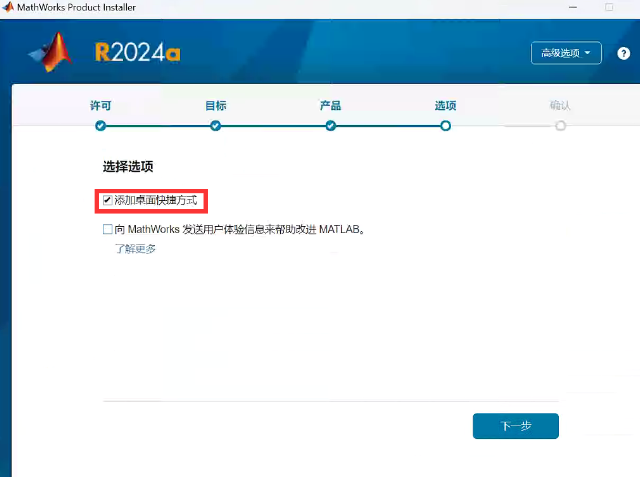This screenshot has height=477, width=640.
Task: Select the 许可 step label
Action: (100, 105)
